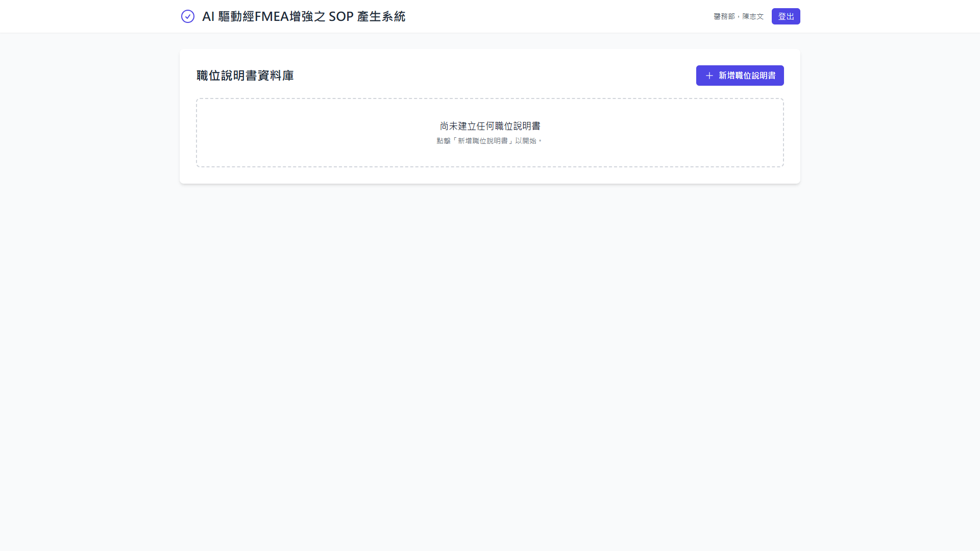Click the circled checkmark logo icon
Viewport: 980px width, 551px height.
pos(188,16)
